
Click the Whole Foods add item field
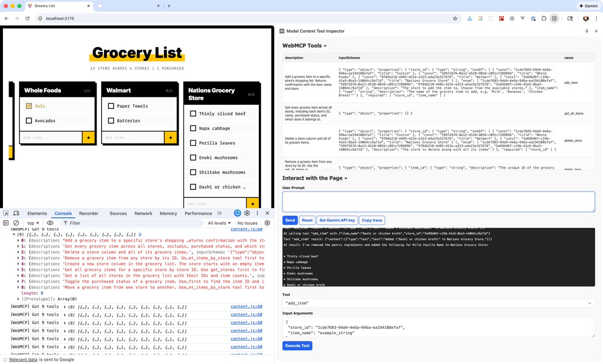pos(51,138)
